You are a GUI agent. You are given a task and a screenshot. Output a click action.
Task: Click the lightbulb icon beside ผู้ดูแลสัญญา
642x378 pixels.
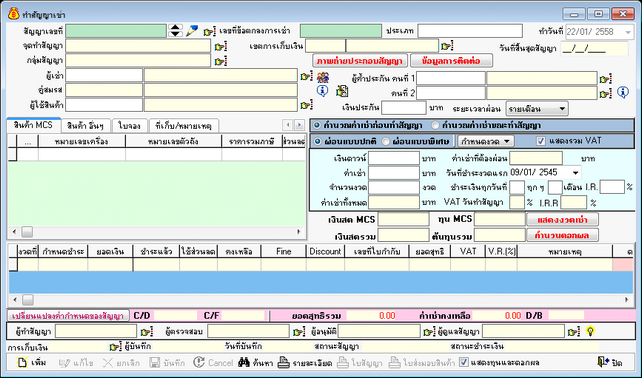point(590,331)
